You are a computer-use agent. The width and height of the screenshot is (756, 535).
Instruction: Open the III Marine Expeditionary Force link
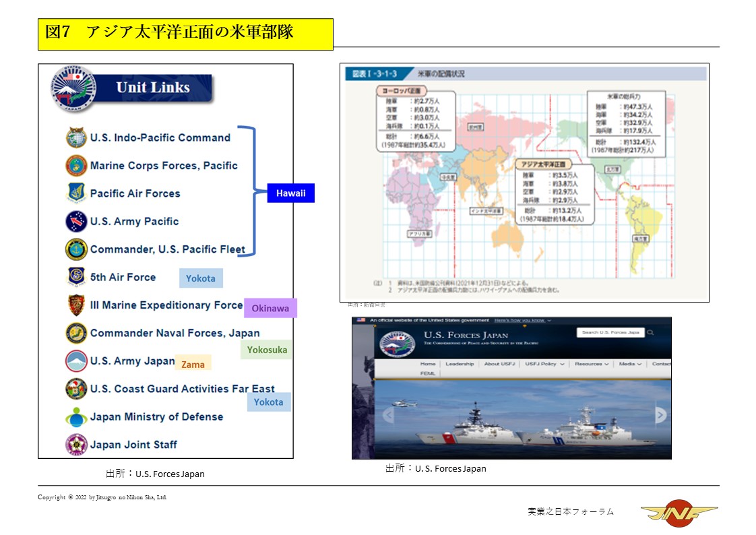[x=166, y=306]
